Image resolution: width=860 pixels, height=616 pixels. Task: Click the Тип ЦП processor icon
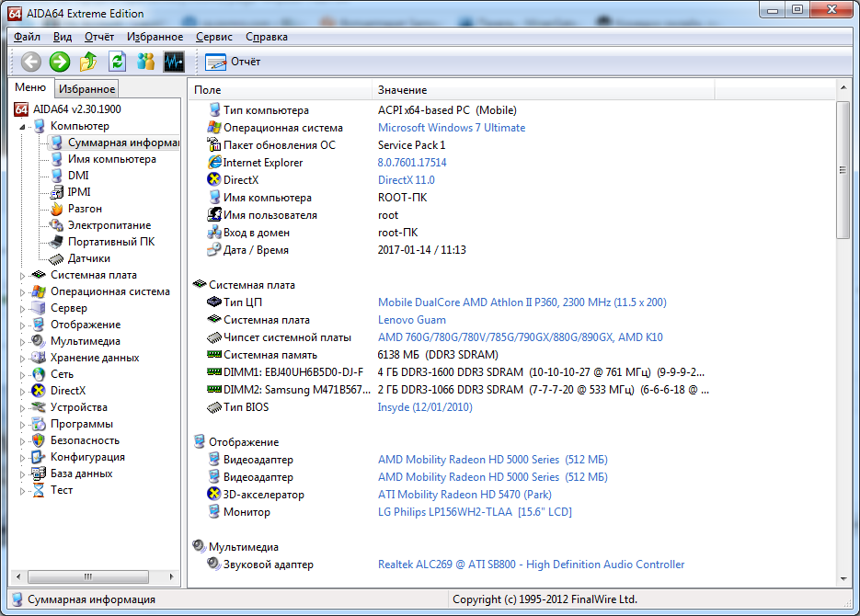pos(214,302)
